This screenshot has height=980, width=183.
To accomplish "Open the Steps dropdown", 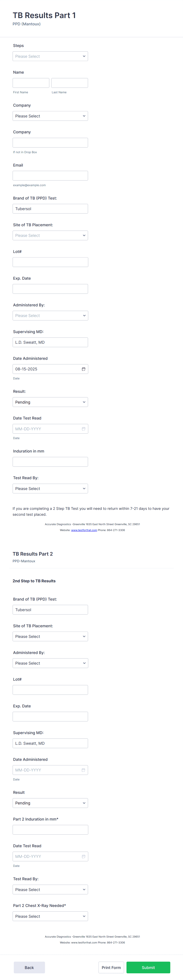I will 50,56.
